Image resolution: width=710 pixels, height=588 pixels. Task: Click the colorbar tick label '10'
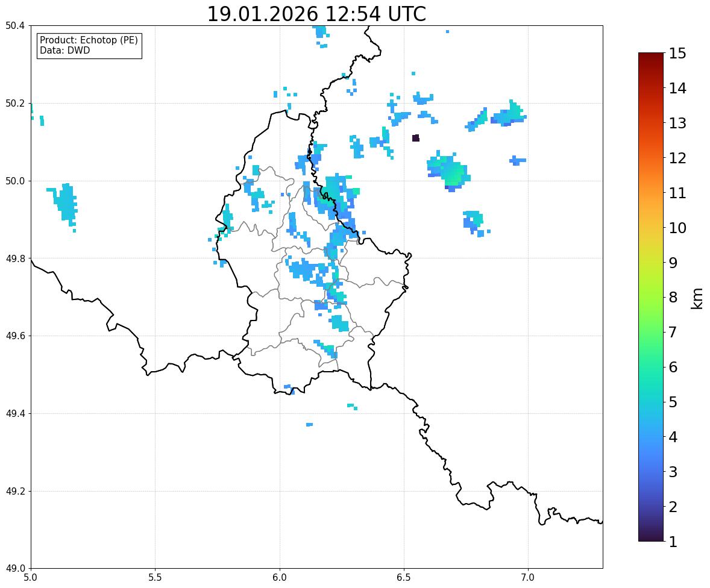coord(677,228)
